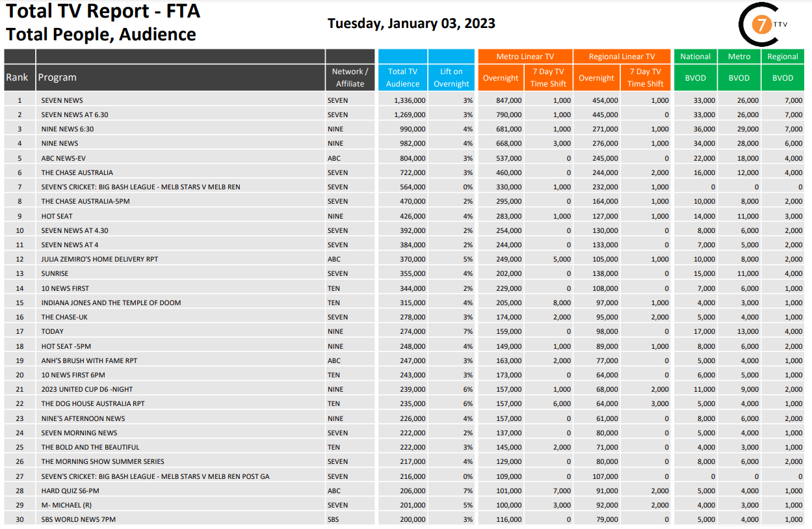This screenshot has height=529, width=812.
Task: Click the 1,336,000 total audience cell
Action: coord(410,100)
